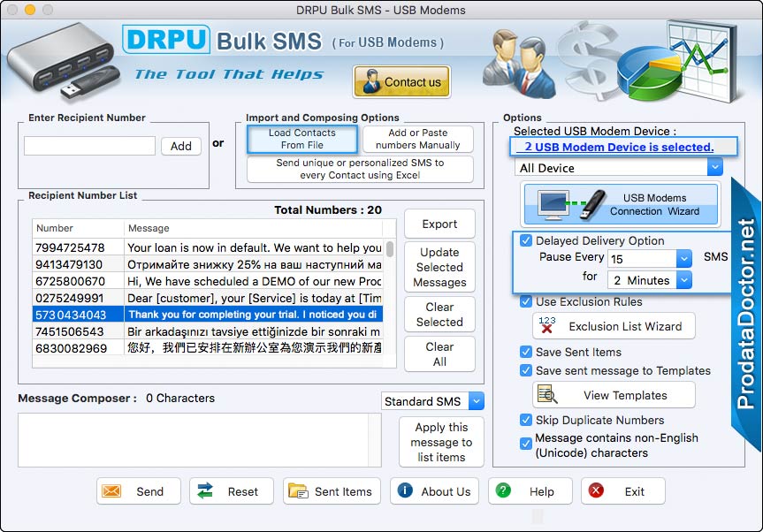Viewport: 763px width, 532px height.
Task: Click the Export button
Action: 439,224
